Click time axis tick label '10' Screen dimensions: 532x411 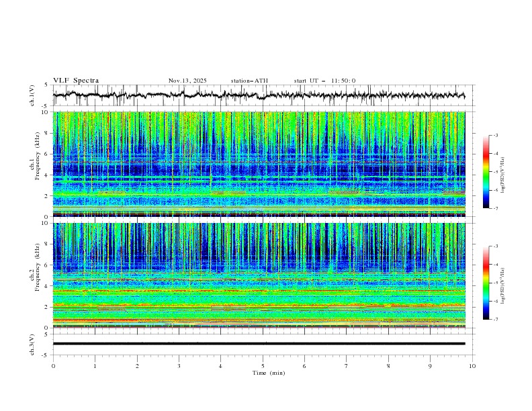(472, 366)
